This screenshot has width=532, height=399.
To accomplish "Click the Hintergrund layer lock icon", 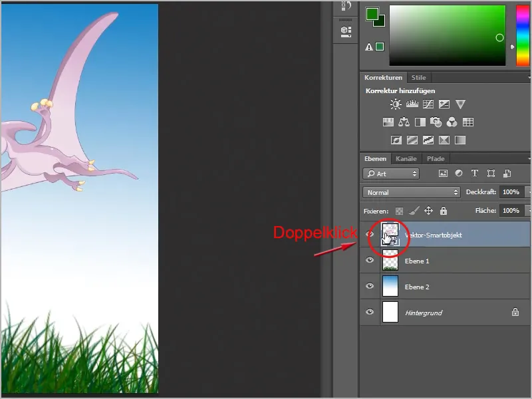I will coord(515,312).
